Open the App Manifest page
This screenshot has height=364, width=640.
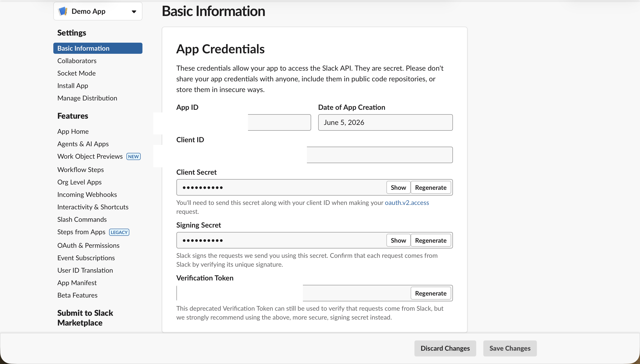pyautogui.click(x=77, y=283)
